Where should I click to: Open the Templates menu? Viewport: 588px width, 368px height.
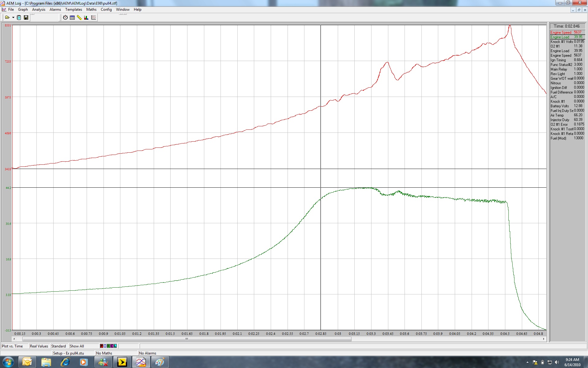73,10
